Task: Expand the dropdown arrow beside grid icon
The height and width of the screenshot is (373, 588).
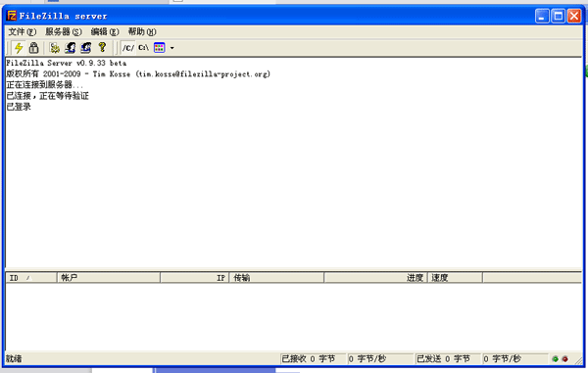Action: [171, 48]
